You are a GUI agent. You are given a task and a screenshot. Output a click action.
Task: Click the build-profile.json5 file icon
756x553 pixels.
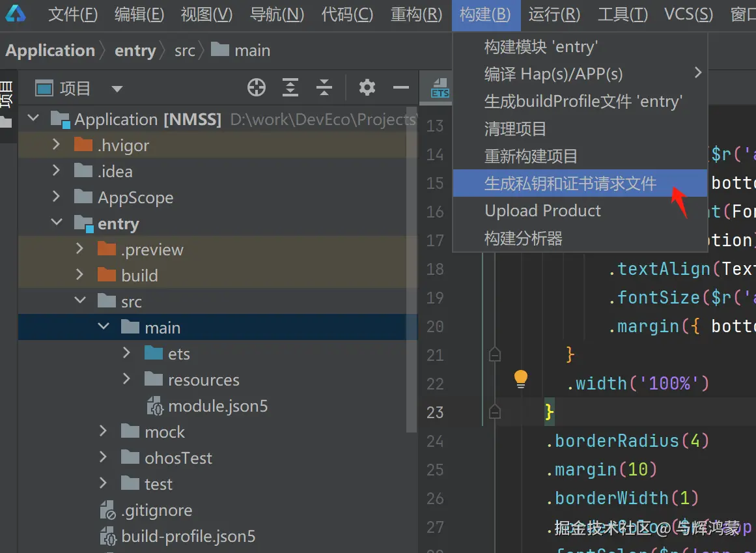(108, 536)
